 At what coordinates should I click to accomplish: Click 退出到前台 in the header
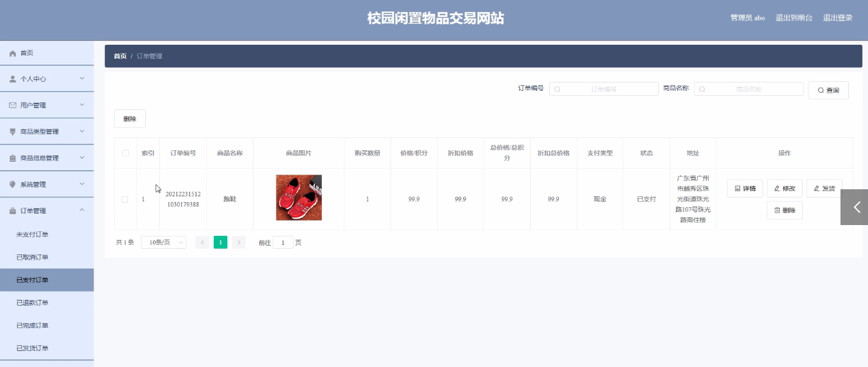pos(794,18)
